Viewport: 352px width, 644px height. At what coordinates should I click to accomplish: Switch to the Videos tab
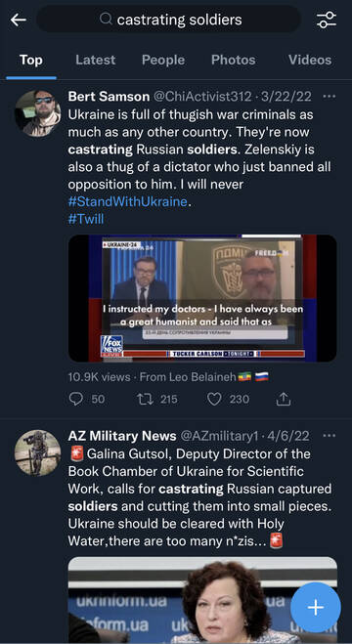(310, 60)
